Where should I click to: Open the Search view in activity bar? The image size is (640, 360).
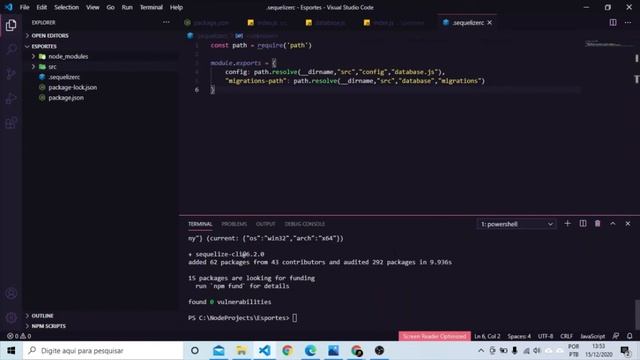[11, 49]
